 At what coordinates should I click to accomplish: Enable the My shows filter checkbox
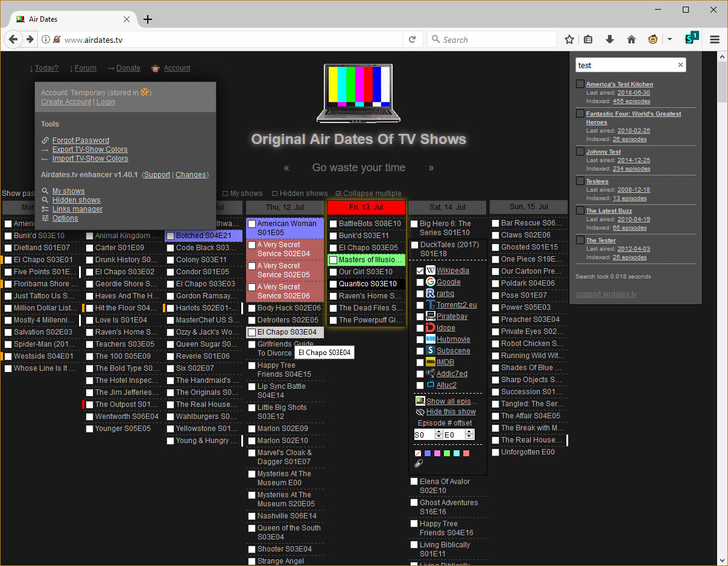226,193
